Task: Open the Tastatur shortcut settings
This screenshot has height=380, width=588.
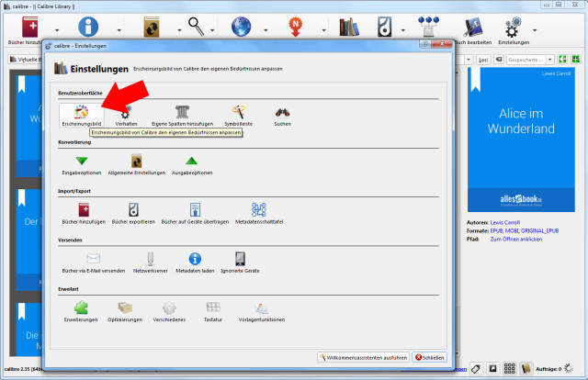Action: (x=212, y=311)
